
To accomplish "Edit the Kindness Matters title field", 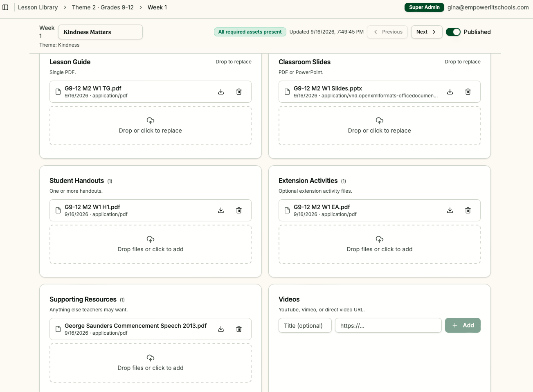I will (x=100, y=32).
